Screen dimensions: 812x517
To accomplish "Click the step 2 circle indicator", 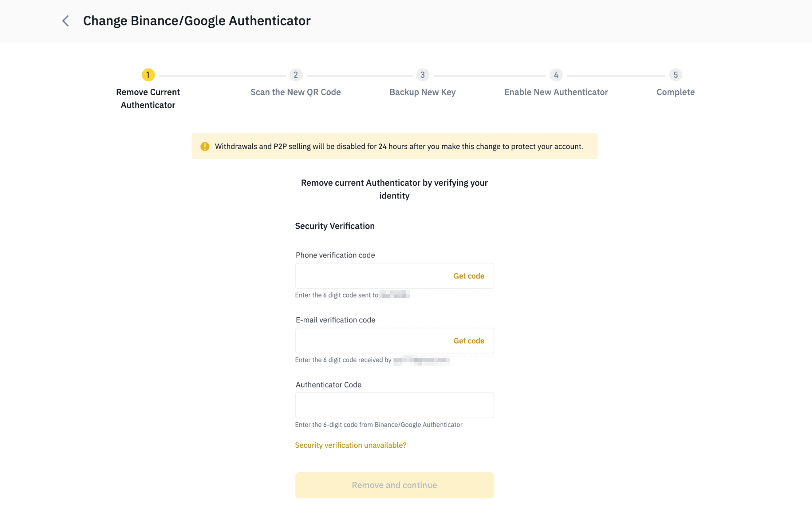I will pos(296,75).
